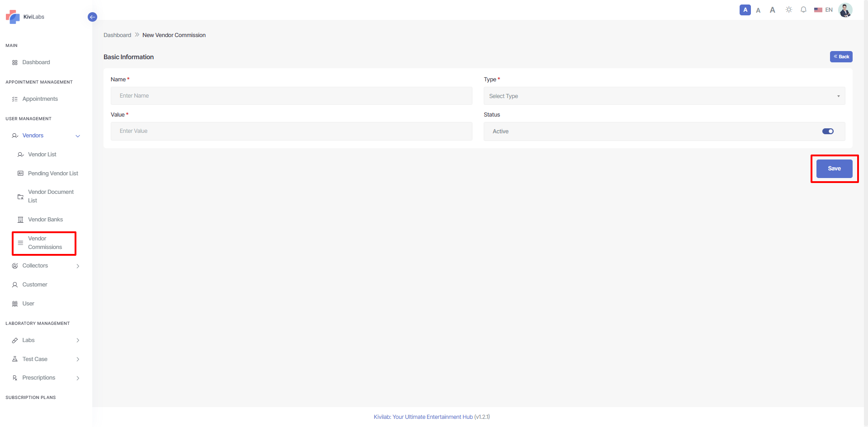The width and height of the screenshot is (868, 427).
Task: Open User menu item
Action: [x=28, y=304]
